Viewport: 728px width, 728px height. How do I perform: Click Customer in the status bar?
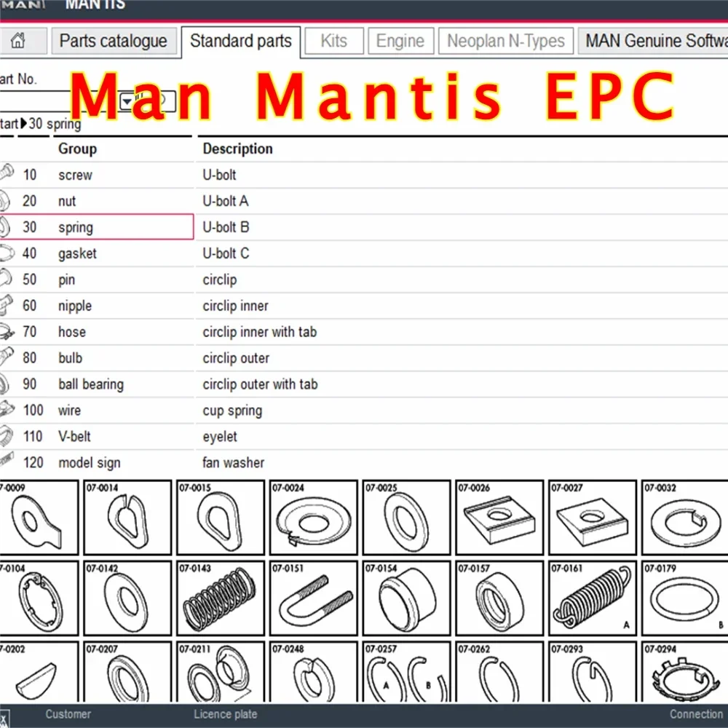coord(67,714)
